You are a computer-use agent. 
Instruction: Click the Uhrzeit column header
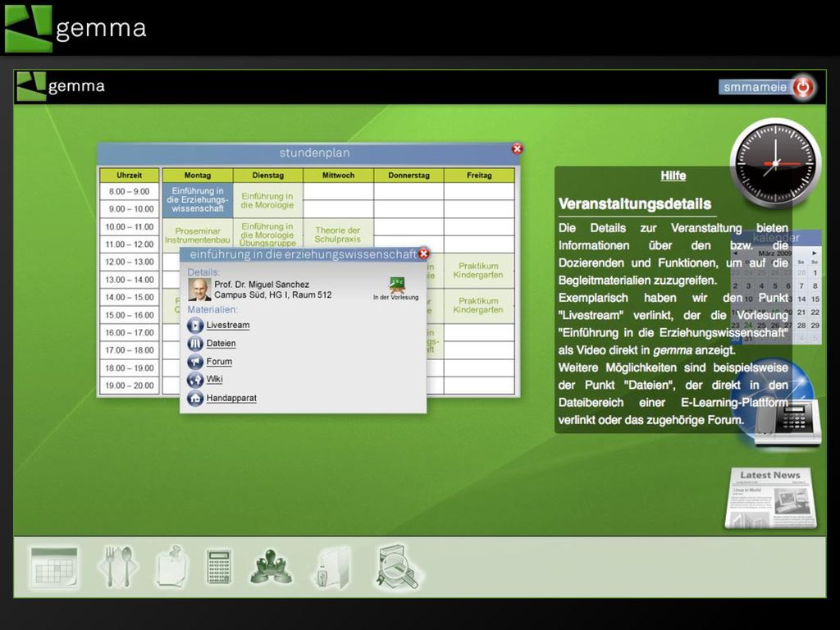point(129,176)
